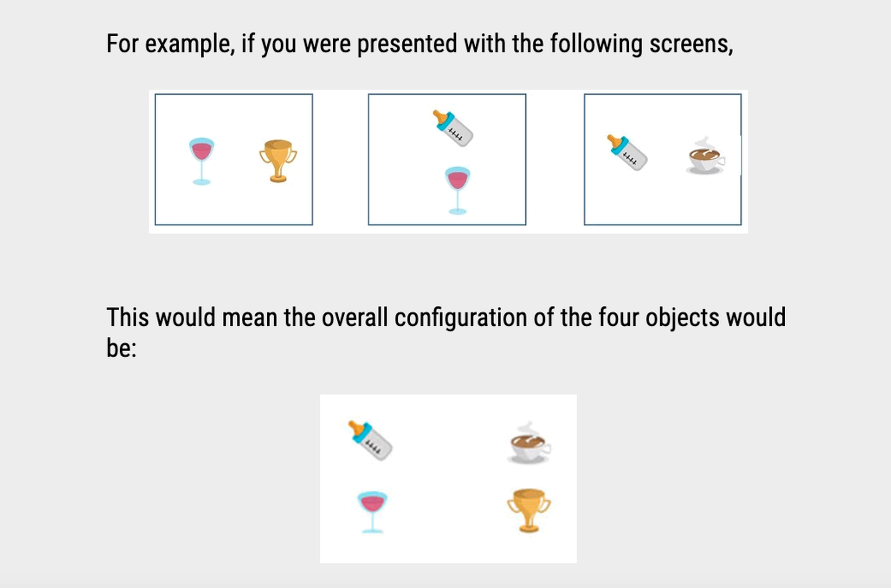This screenshot has height=588, width=891.
Task: Click the trophy in the overall configuration
Action: pyautogui.click(x=529, y=510)
